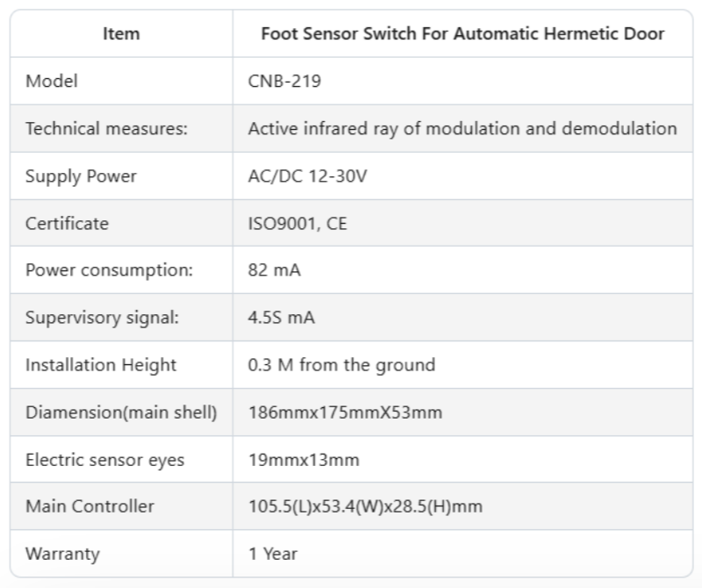The image size is (702, 588).
Task: Click the 'AC/DC 12-30V' value
Action: coord(307,176)
